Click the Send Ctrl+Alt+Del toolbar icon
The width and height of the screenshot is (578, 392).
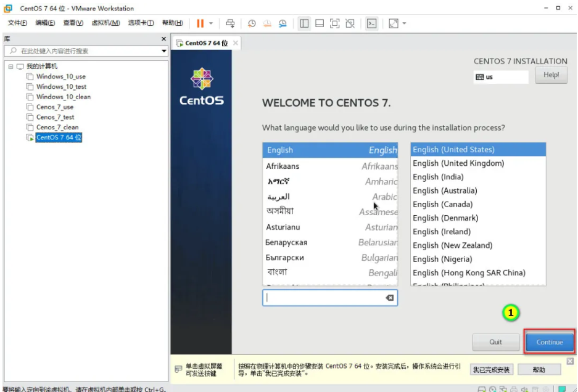click(x=230, y=23)
